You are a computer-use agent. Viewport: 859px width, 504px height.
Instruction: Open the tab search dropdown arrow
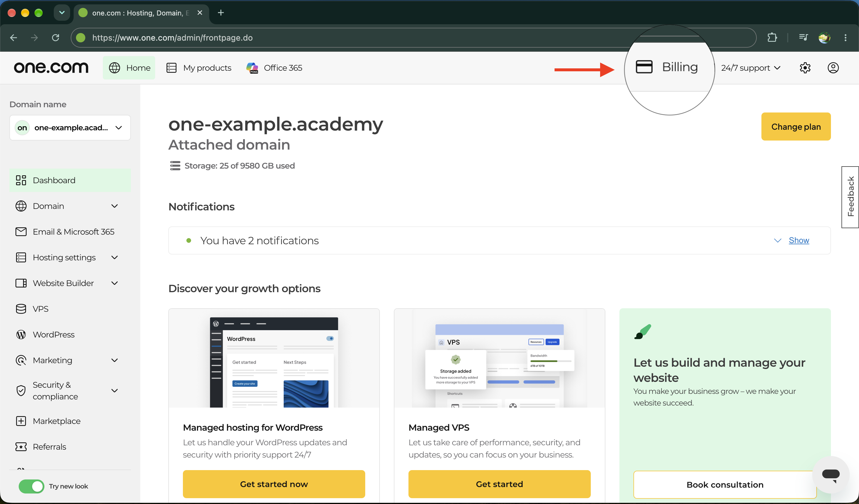[x=62, y=13]
